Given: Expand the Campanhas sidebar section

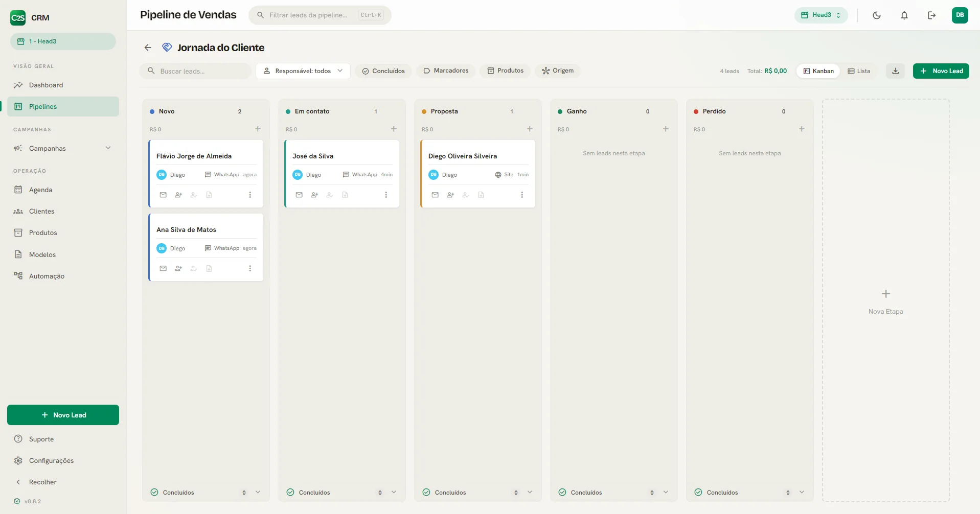Looking at the screenshot, I should click(63, 148).
